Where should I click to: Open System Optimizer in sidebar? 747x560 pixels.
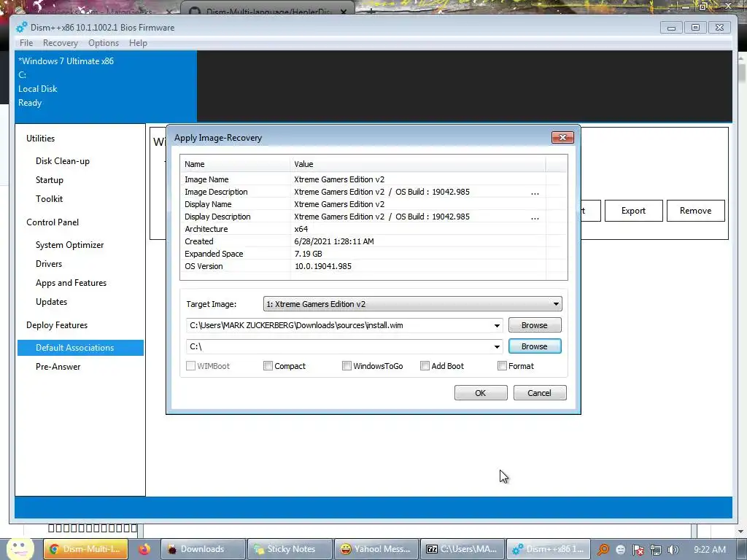point(69,245)
